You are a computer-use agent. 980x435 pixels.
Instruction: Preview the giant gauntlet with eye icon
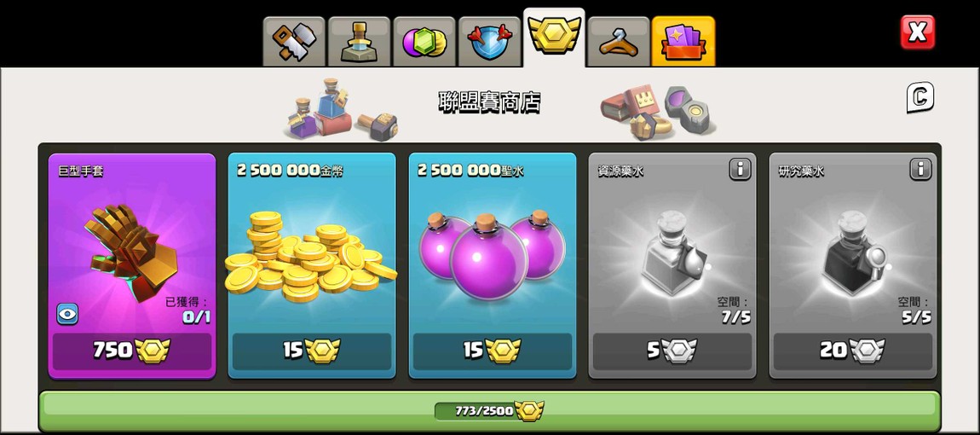click(67, 314)
